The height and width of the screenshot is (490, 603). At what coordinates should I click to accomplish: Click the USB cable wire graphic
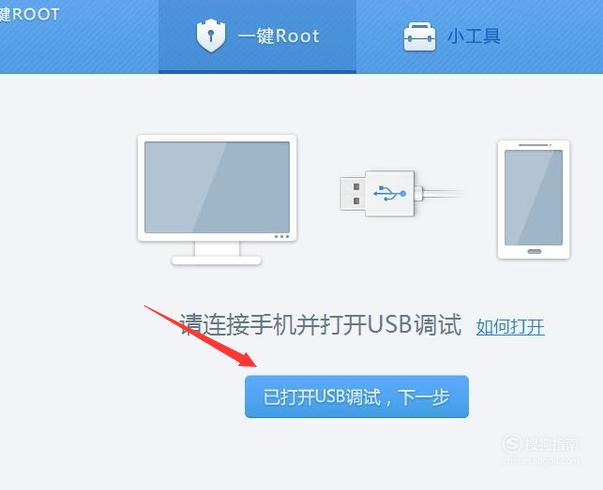pyautogui.click(x=442, y=193)
